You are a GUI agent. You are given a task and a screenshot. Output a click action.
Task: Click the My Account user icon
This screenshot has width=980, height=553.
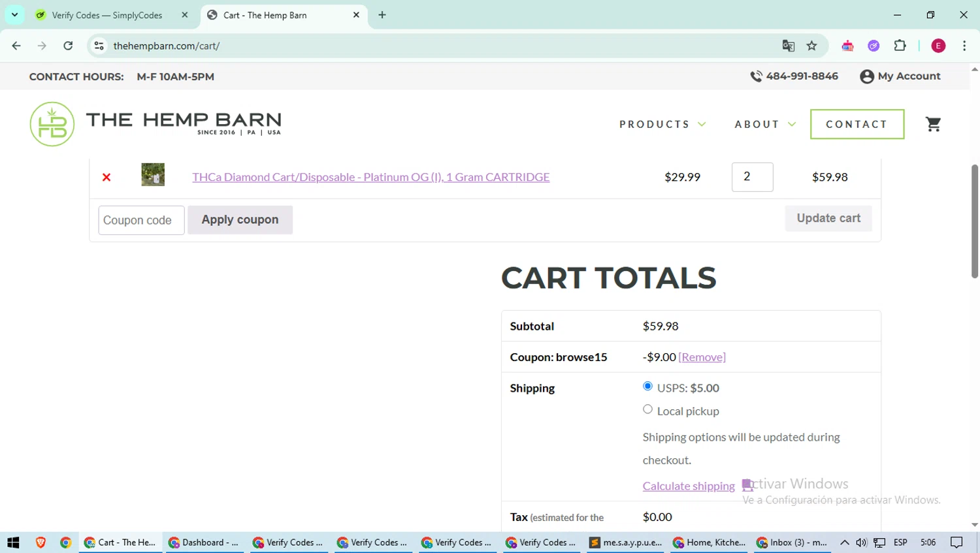[867, 76]
